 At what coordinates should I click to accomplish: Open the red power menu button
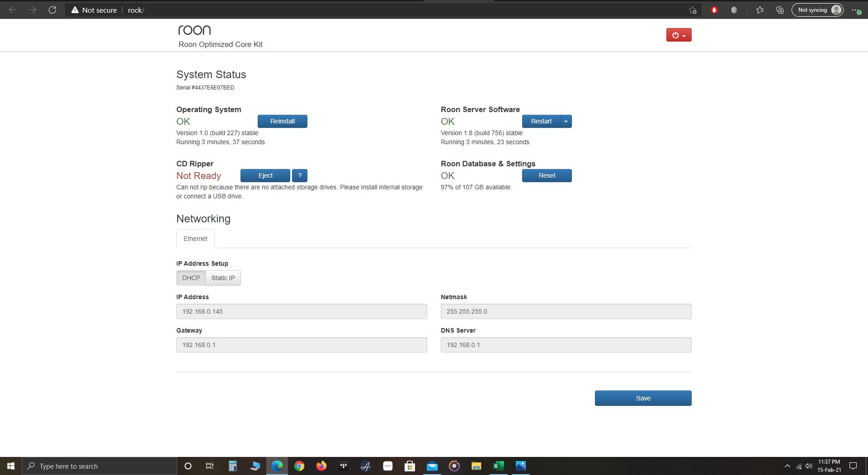pyautogui.click(x=679, y=35)
